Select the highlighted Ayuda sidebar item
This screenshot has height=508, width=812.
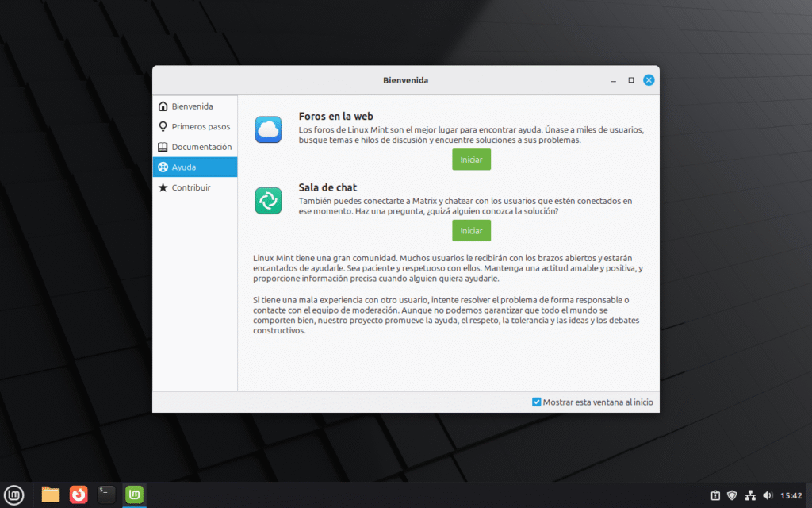click(184, 167)
